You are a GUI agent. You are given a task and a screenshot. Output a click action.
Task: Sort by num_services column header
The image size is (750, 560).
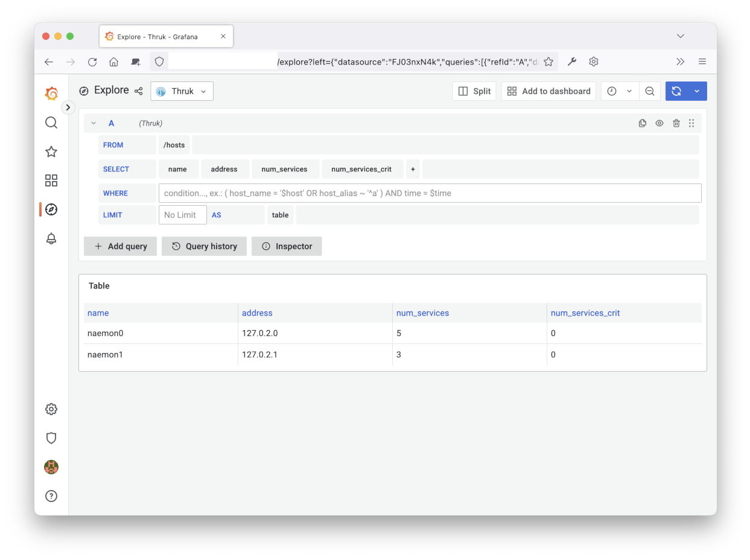click(x=422, y=313)
